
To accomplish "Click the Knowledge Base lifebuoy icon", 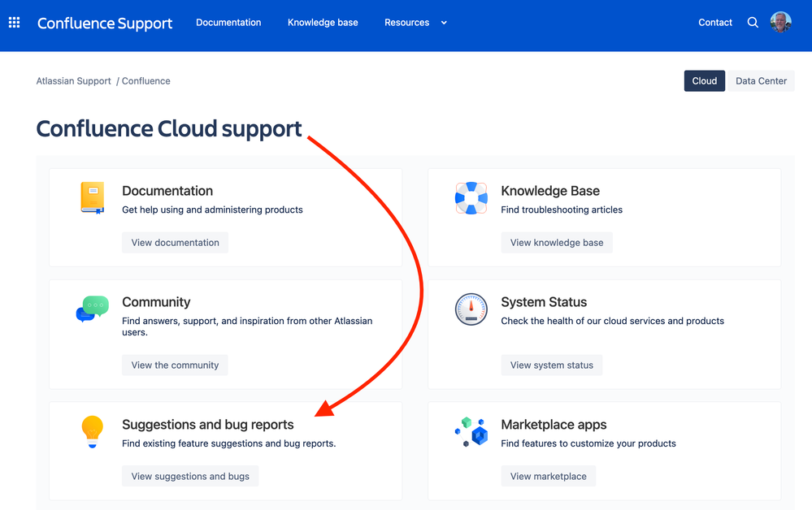I will pos(471,198).
